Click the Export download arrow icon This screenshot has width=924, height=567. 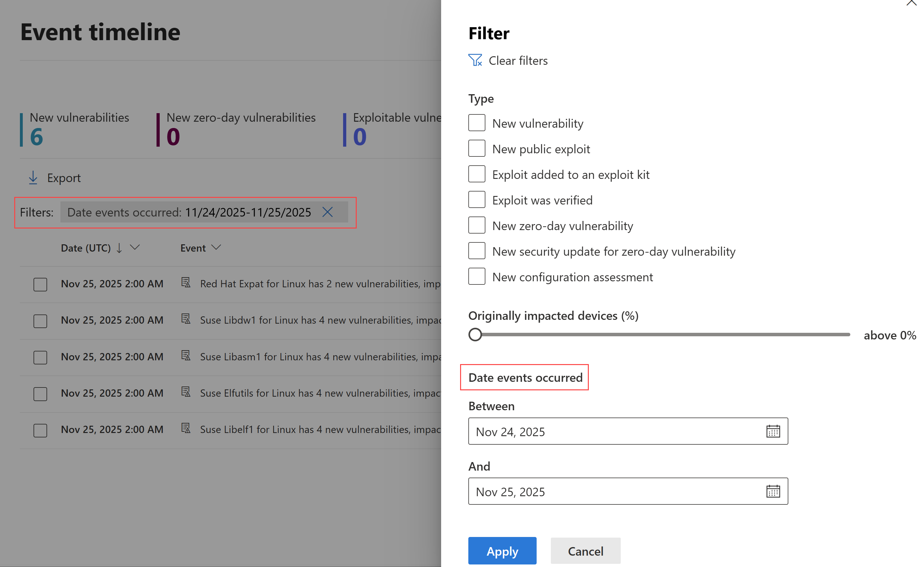[x=33, y=178]
